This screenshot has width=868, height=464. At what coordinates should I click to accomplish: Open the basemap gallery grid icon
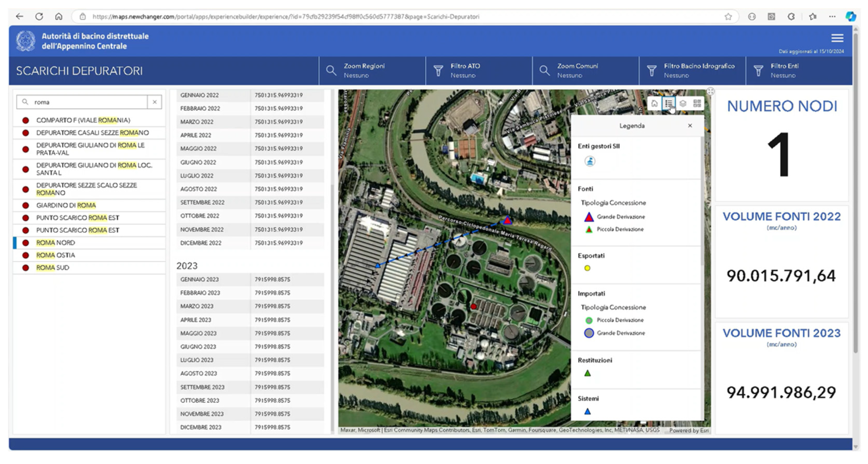(697, 104)
